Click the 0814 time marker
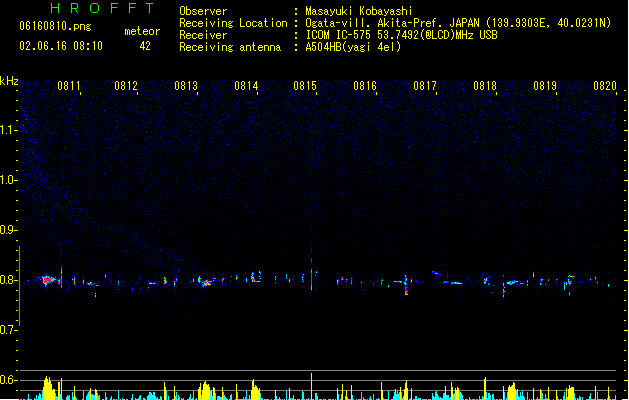629x400 pixels. click(x=246, y=86)
